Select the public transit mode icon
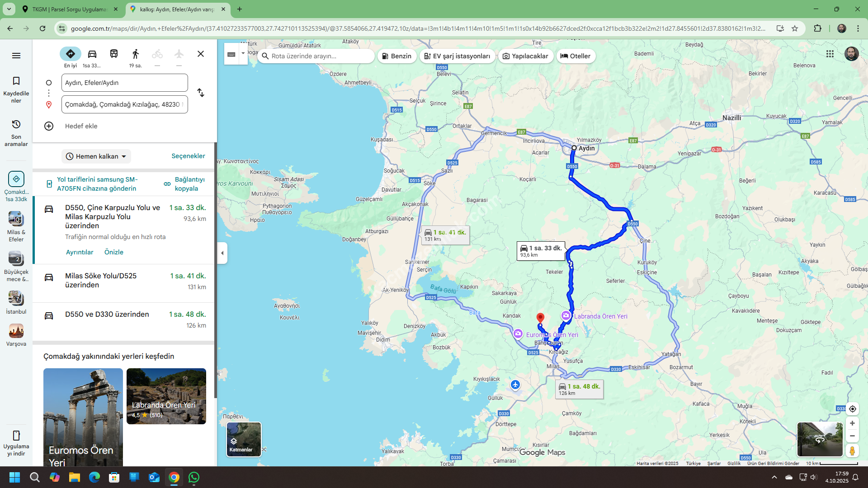 (114, 54)
